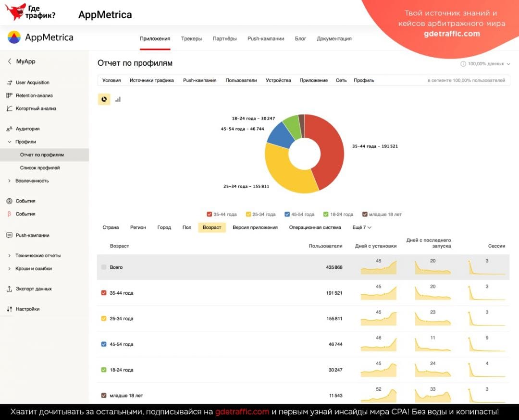The image size is (519, 420).
Task: Switch to pie chart view icon
Action: 104,99
